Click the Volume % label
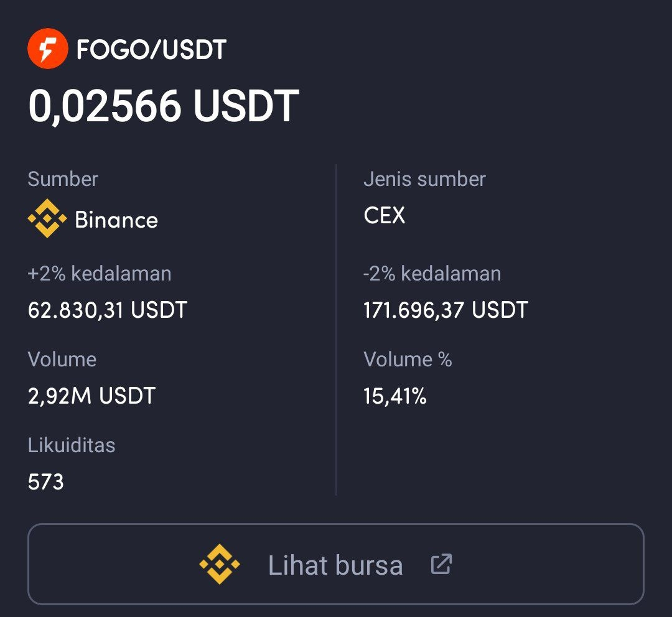672x617 pixels. tap(408, 360)
